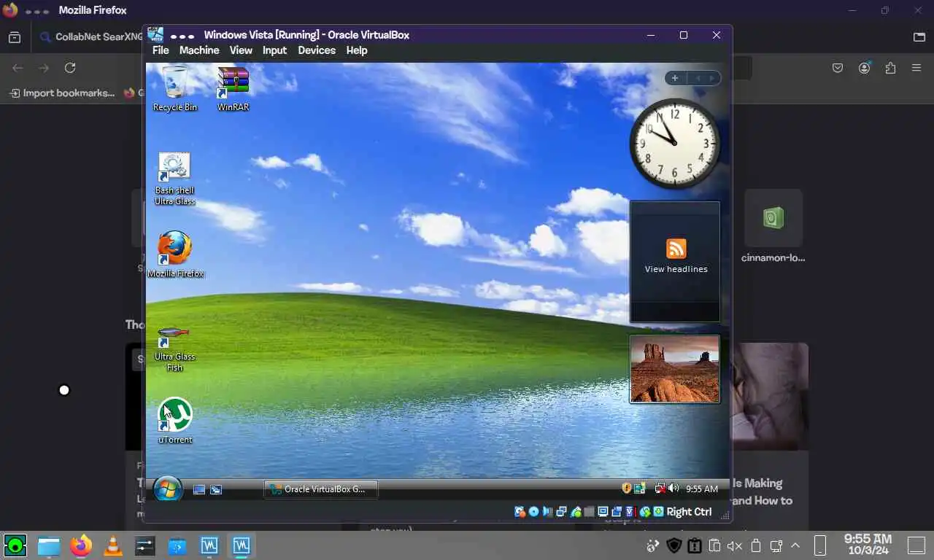Screen dimensions: 934x560
Task: Click the host tray battery icon
Action: coord(756,545)
